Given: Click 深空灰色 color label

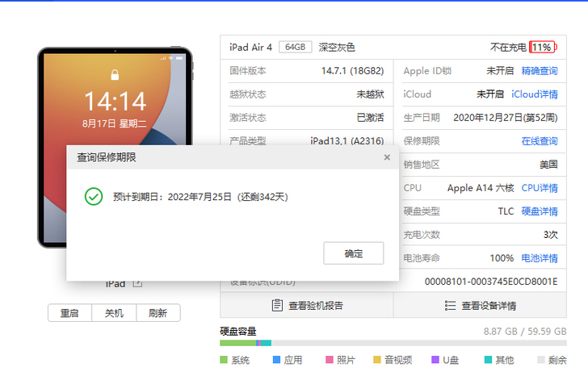Looking at the screenshot, I should 337,48.
